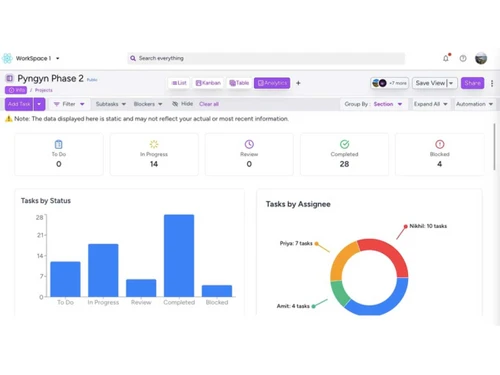The image size is (500, 375).
Task: Go to Projects breadcrumb link
Action: pyautogui.click(x=44, y=90)
